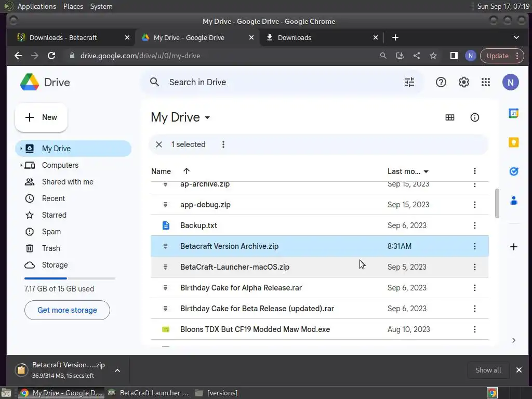
Task: Open more actions for the selected item
Action: [223, 144]
